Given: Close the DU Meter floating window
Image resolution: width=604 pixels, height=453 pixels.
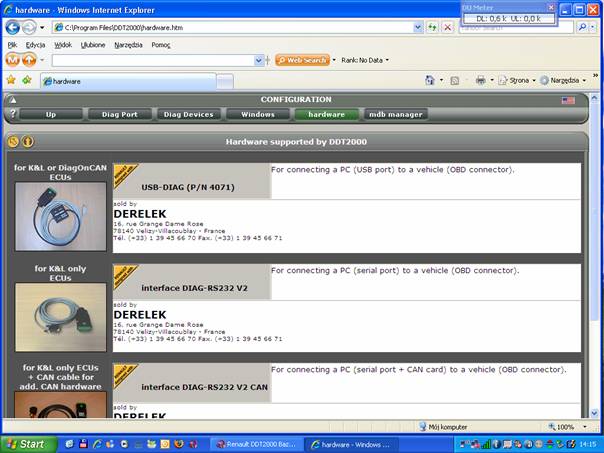Looking at the screenshot, I should click(x=551, y=7).
